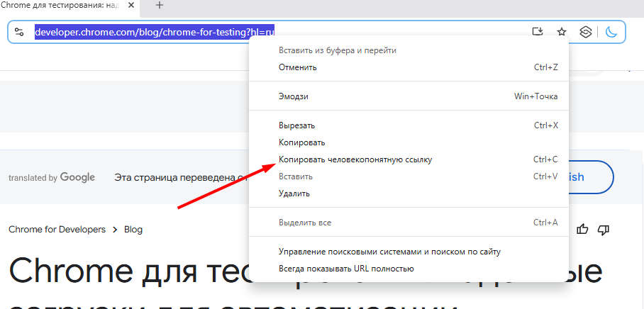Choose 'Выделить все' menu entry
Viewport: 644px width, 309px height.
point(409,223)
